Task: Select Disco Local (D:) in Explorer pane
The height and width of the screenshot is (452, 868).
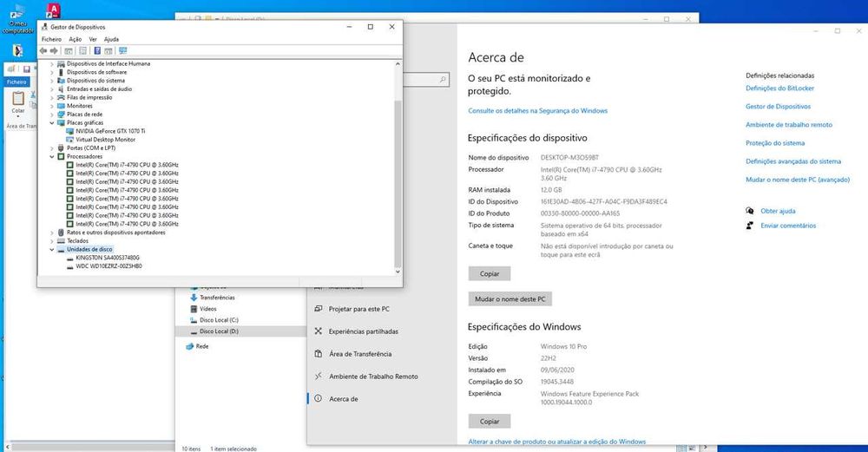Action: point(219,331)
